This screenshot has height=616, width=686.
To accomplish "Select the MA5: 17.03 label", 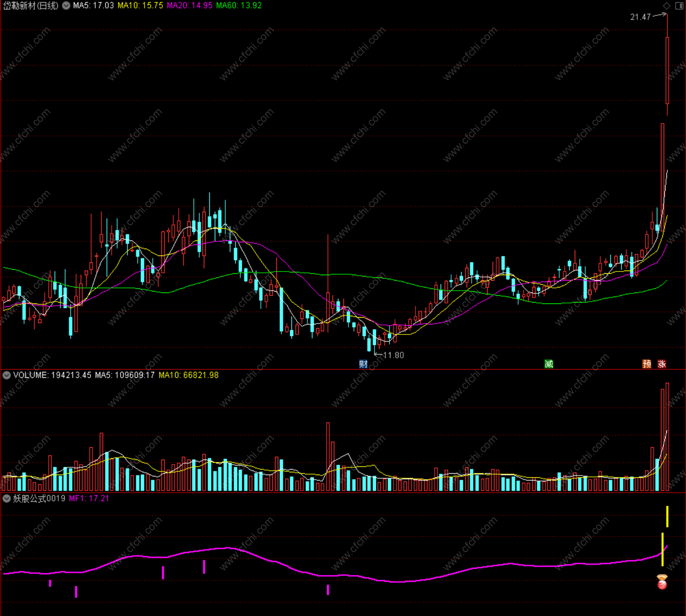I will (94, 5).
